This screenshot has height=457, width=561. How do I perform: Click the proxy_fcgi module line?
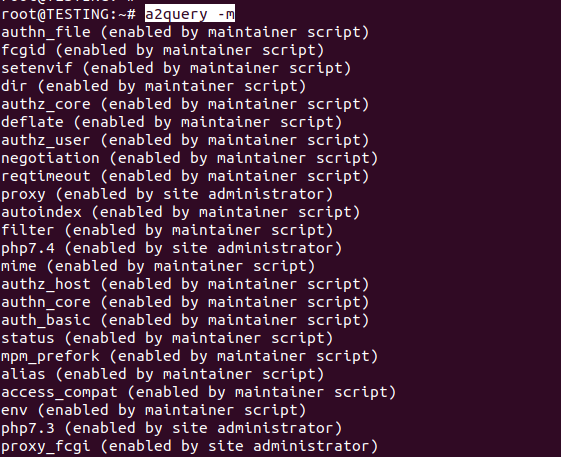click(x=189, y=446)
